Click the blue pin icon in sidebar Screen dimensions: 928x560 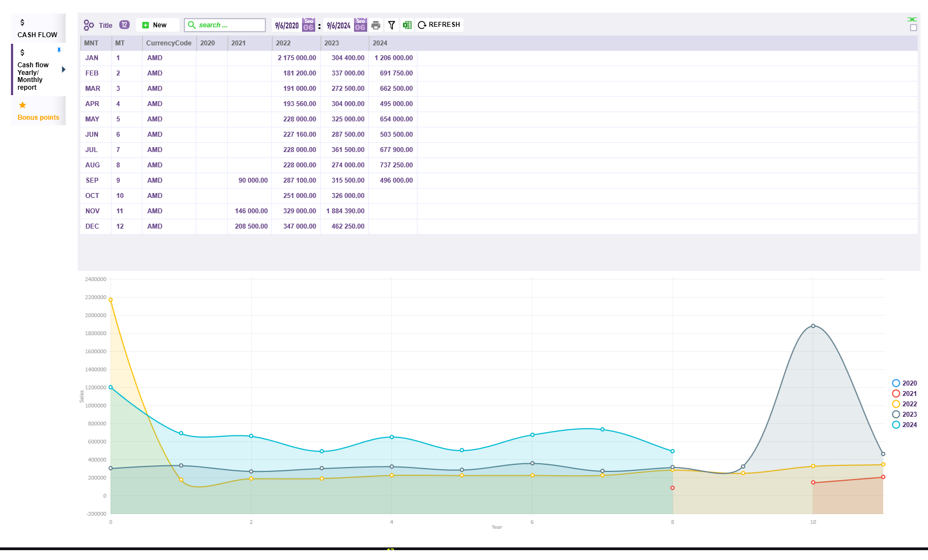tap(59, 50)
